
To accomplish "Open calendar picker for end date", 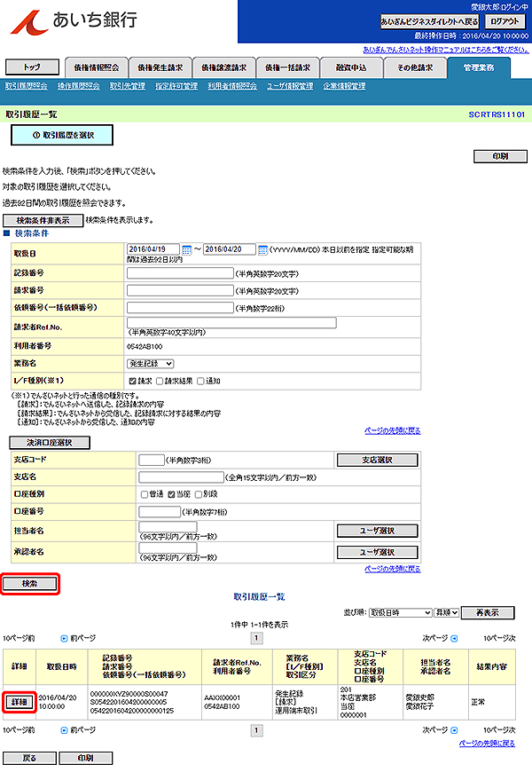I will tap(263, 249).
